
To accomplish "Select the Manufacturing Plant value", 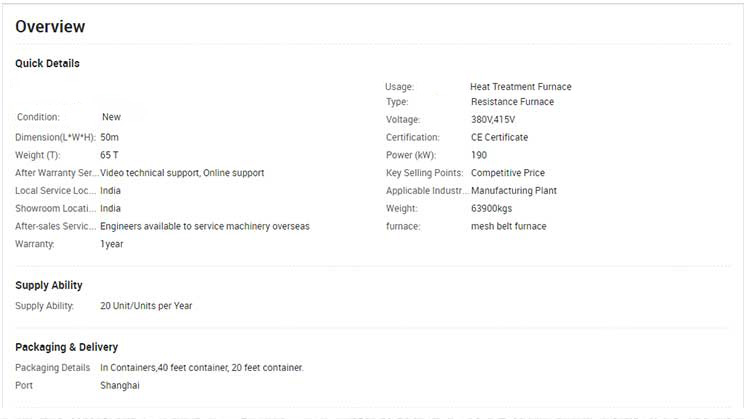I will (x=513, y=191).
